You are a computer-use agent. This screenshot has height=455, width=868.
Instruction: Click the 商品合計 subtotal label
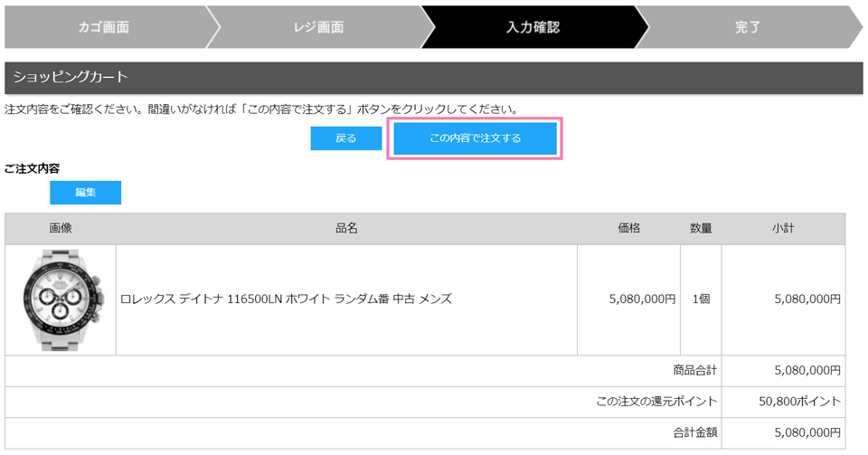(x=694, y=370)
